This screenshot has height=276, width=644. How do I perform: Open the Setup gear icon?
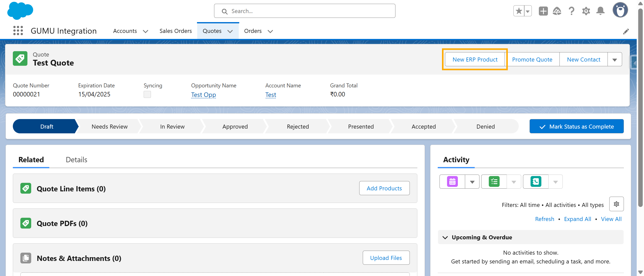tap(586, 11)
